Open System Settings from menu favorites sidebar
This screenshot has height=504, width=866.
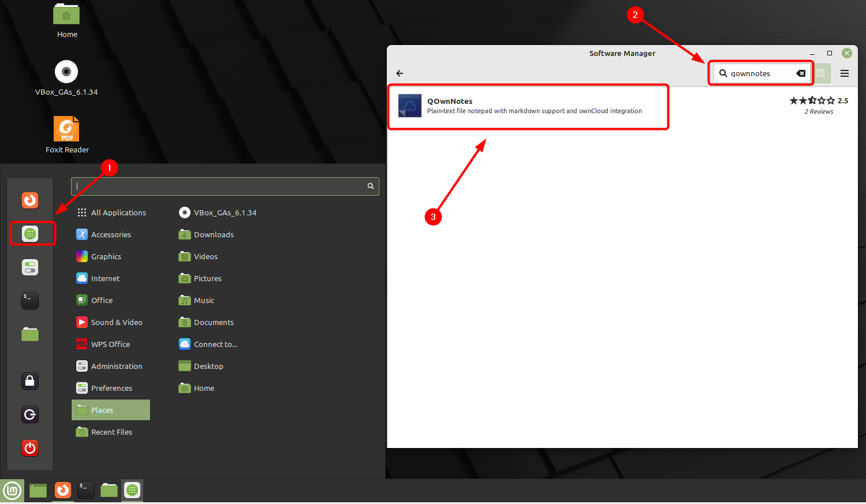coord(30,267)
